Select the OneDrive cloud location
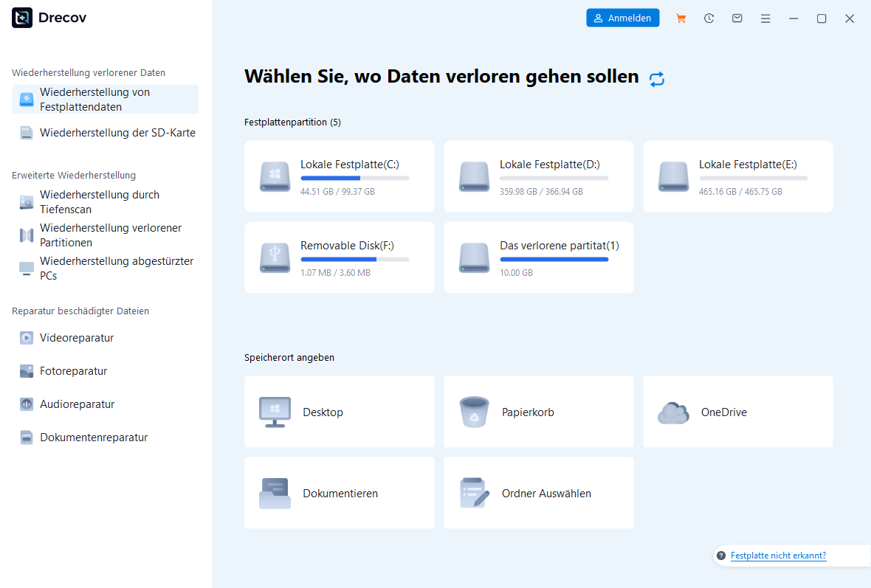The image size is (871, 588). pos(737,412)
